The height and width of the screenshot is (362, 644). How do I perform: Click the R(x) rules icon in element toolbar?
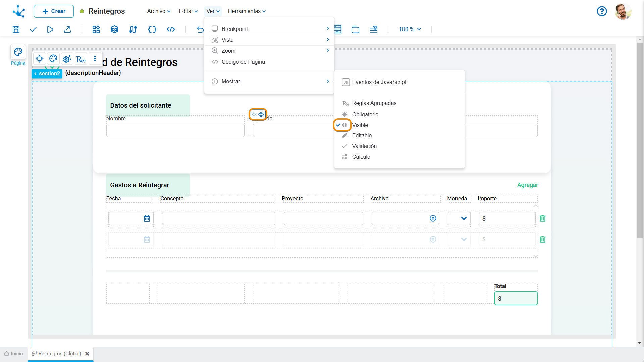click(81, 59)
